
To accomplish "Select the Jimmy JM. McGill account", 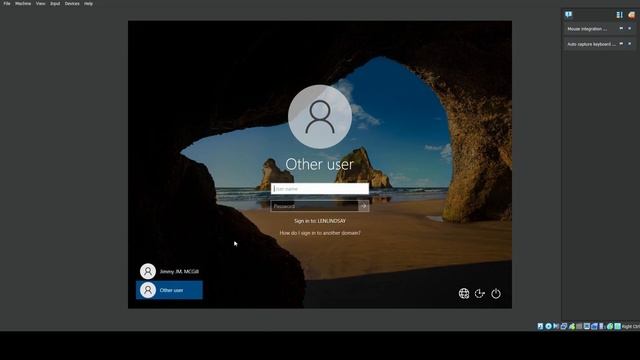I will tap(169, 271).
